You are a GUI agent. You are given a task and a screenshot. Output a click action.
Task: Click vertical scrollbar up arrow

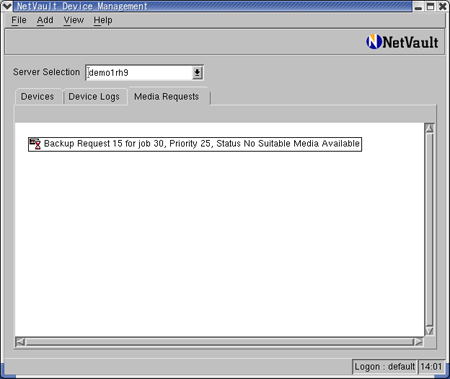[429, 128]
